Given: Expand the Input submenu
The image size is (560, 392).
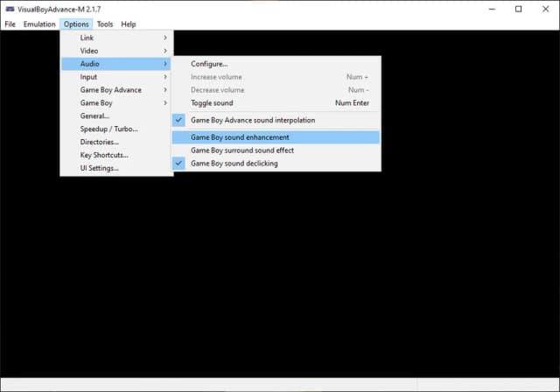Looking at the screenshot, I should point(116,77).
